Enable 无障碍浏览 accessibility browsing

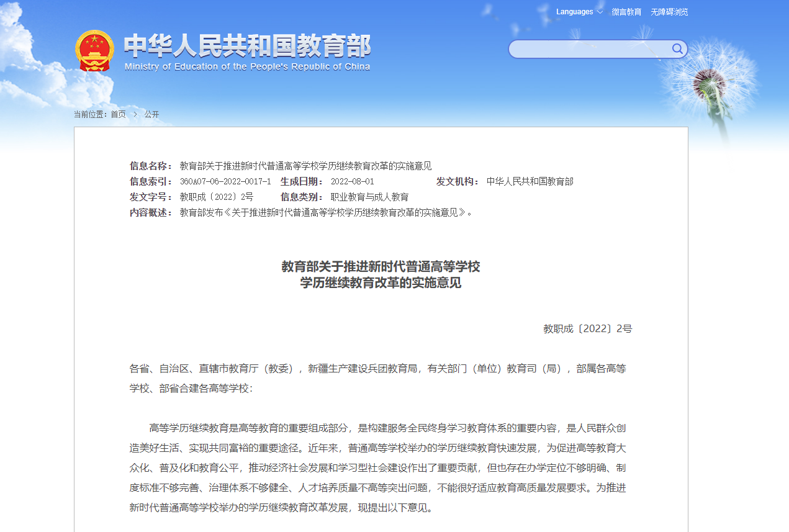(669, 12)
